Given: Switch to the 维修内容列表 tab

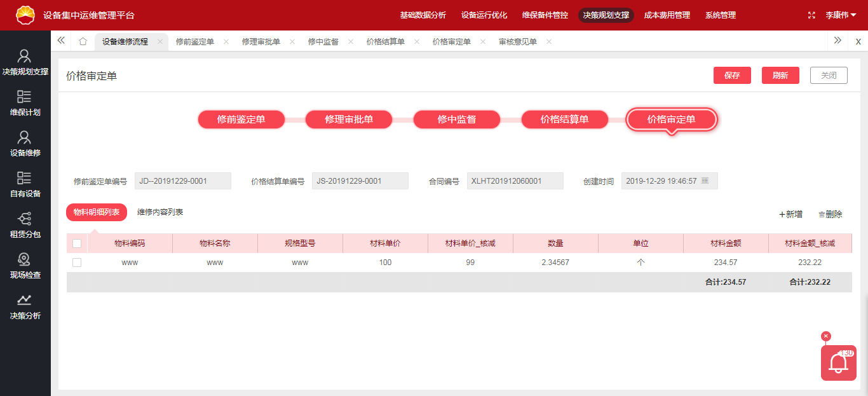Looking at the screenshot, I should tap(160, 212).
